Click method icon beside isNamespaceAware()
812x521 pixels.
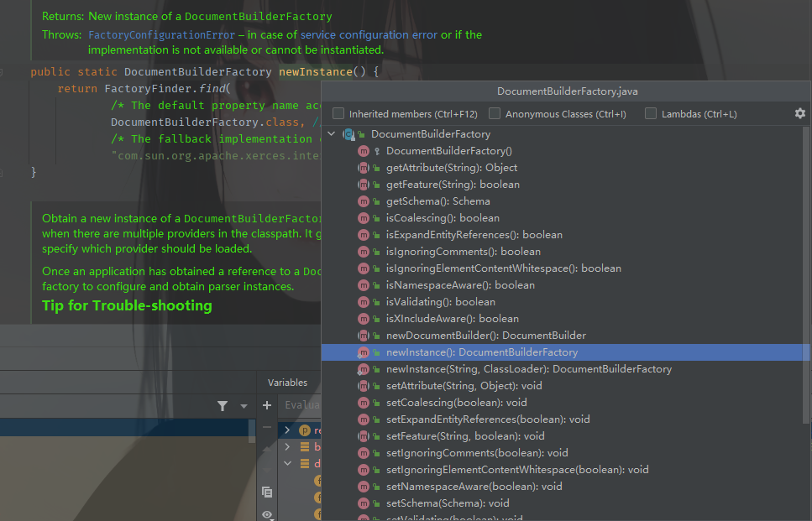[x=364, y=285]
